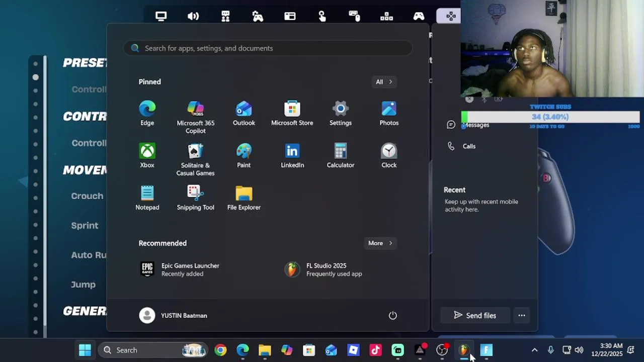Image resolution: width=644 pixels, height=362 pixels.
Task: Open Messages in Phone Link panel
Action: (x=468, y=125)
